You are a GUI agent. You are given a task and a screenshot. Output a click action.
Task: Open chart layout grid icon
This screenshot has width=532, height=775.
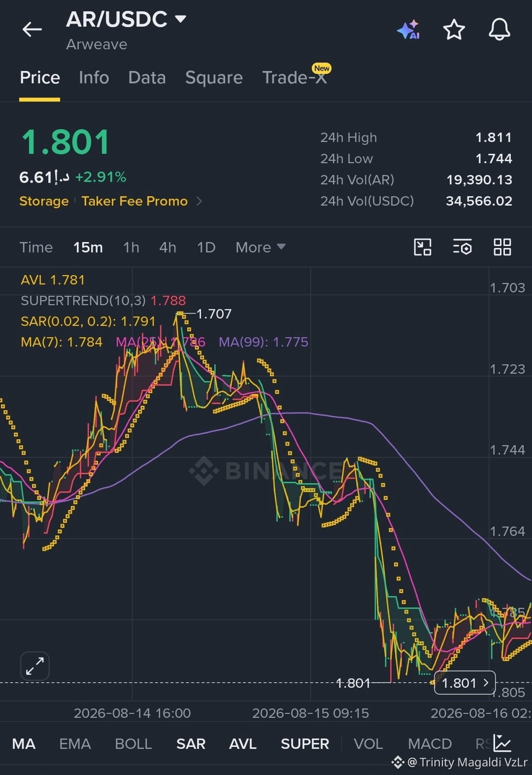[x=502, y=247]
